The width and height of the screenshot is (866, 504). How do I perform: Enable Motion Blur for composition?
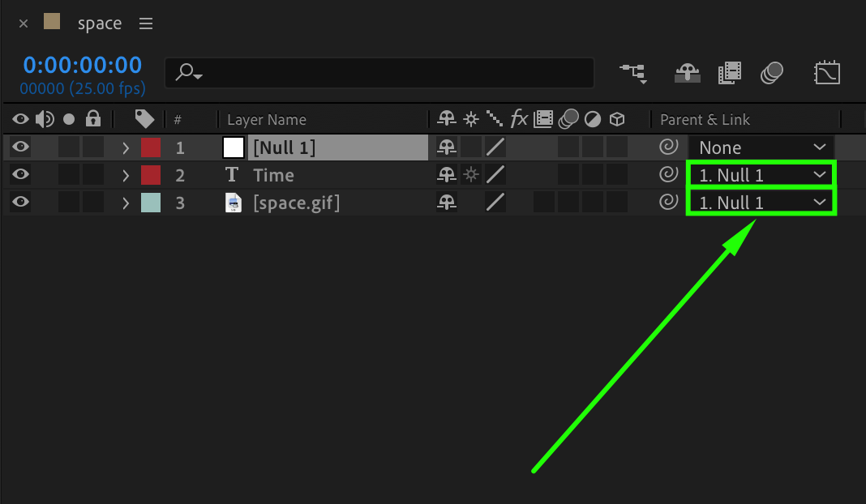pyautogui.click(x=771, y=73)
